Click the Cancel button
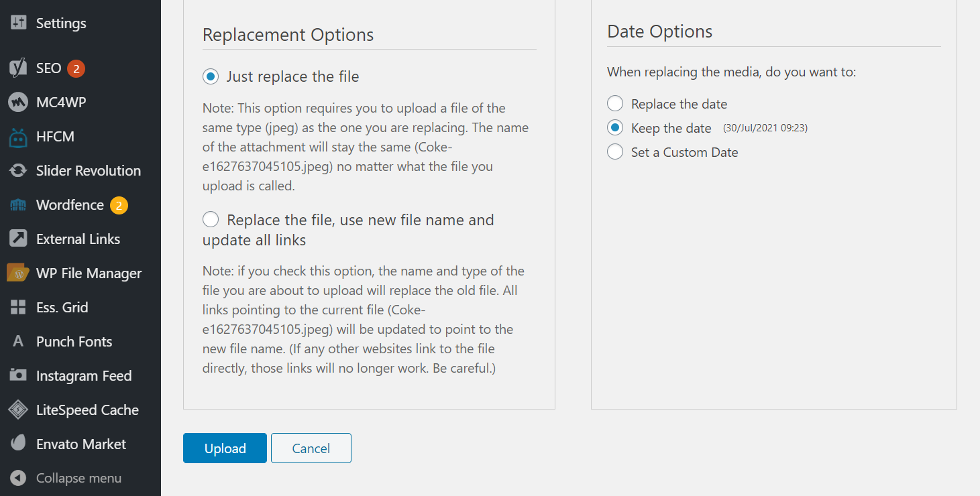The height and width of the screenshot is (496, 980). point(311,448)
